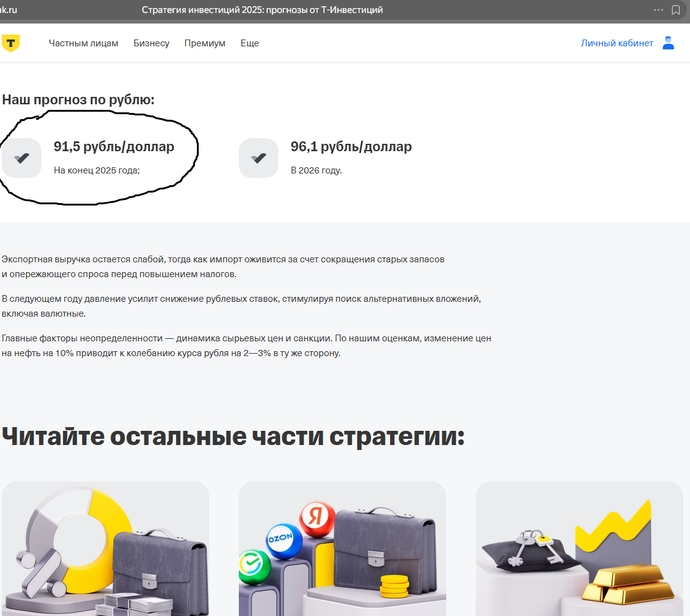Screen dimensions: 690x616
Task: Click the 91,5 рубль/доллар forecast heading
Action: (114, 146)
